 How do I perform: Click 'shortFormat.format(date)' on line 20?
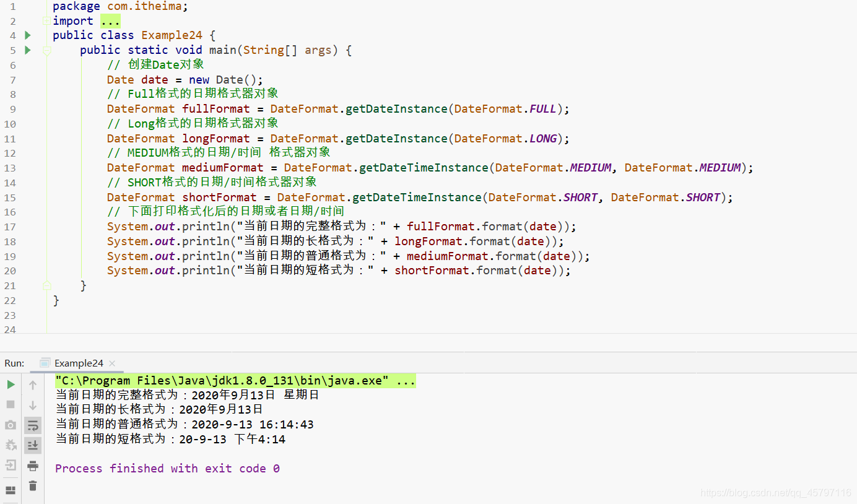pyautogui.click(x=479, y=271)
